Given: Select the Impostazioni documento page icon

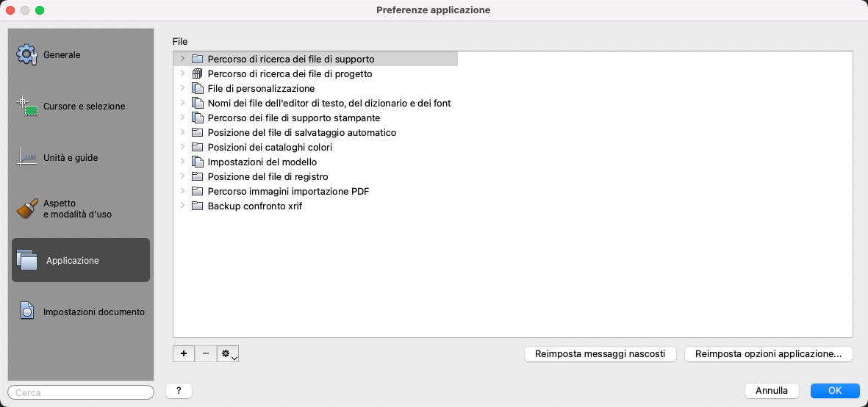Looking at the screenshot, I should (x=27, y=311).
